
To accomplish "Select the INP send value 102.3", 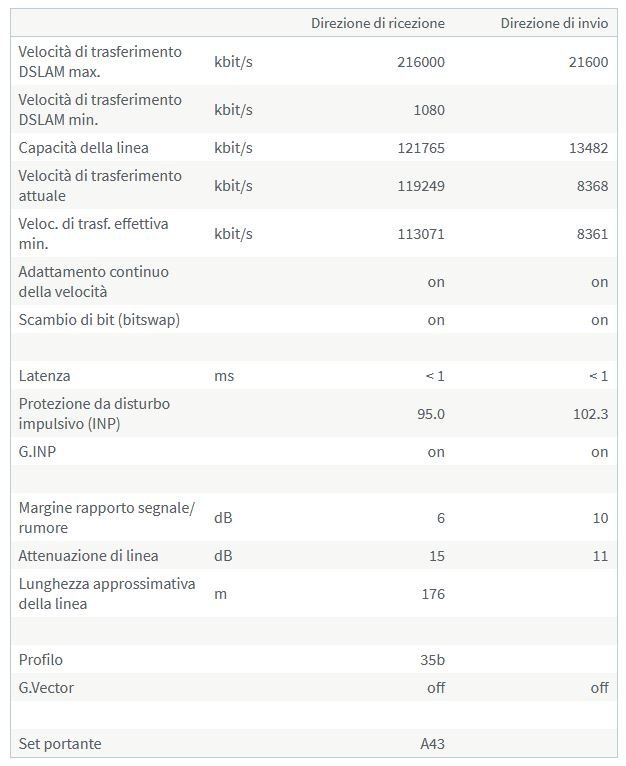I will (x=588, y=414).
